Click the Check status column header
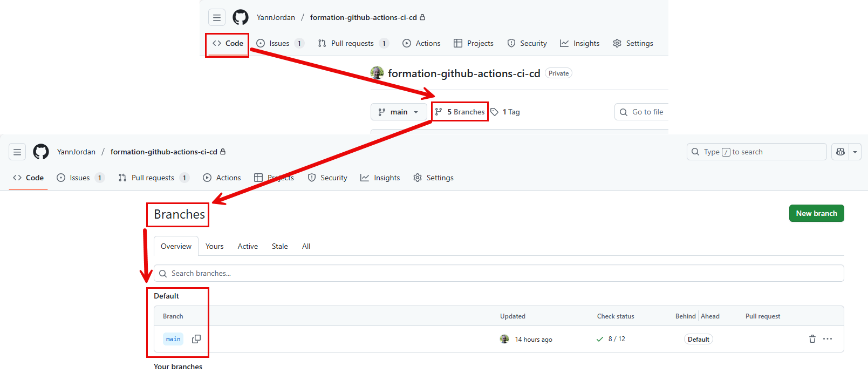The image size is (868, 373). 616,316
